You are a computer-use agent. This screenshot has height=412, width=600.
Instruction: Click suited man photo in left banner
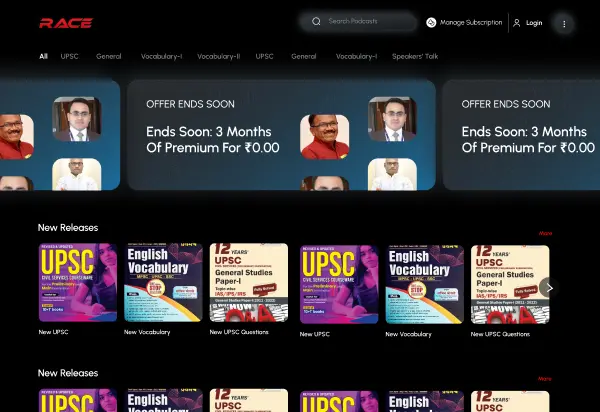pyautogui.click(x=77, y=119)
